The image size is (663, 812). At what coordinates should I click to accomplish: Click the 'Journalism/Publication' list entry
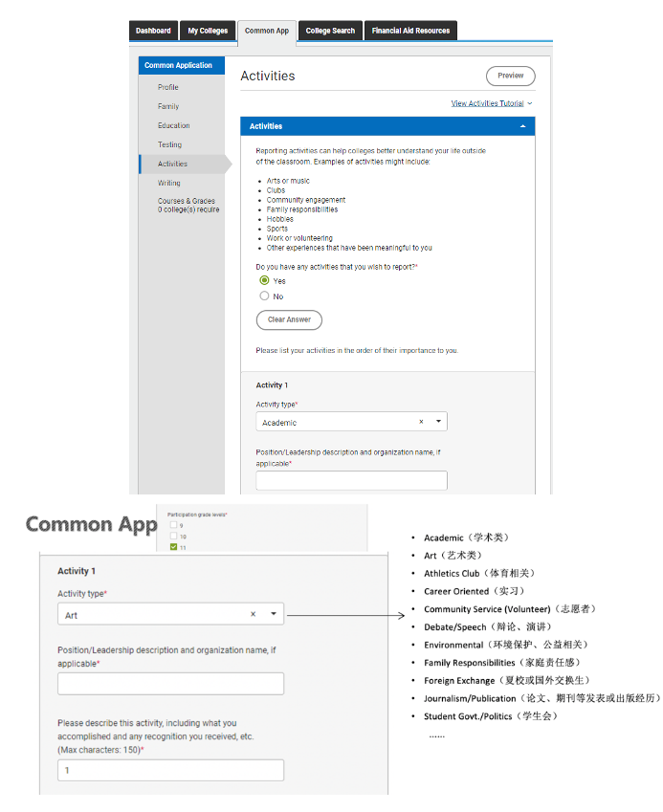pyautogui.click(x=541, y=698)
